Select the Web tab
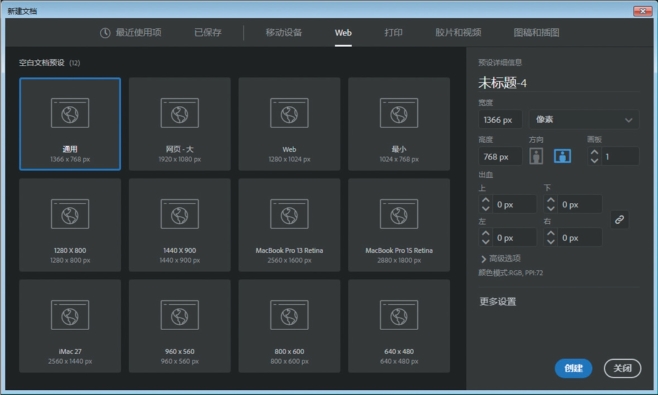Image resolution: width=658 pixels, height=395 pixels. pos(343,33)
